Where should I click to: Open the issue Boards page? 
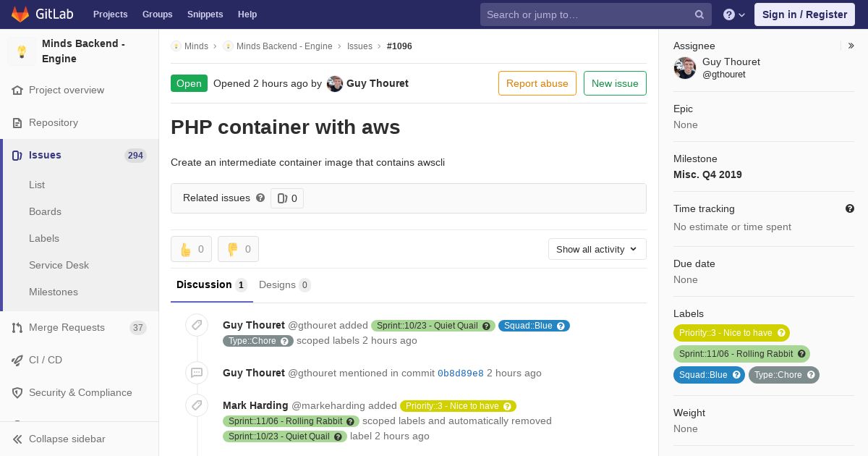[x=45, y=212]
